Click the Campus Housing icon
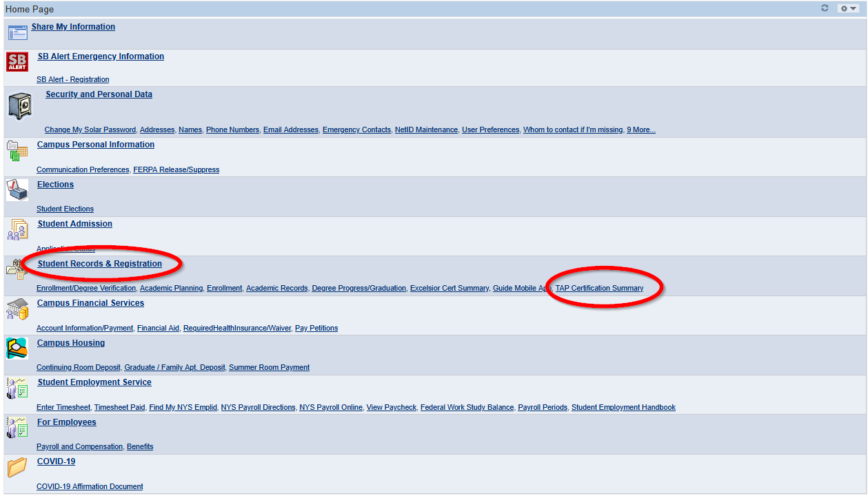The width and height of the screenshot is (868, 498). (x=17, y=349)
